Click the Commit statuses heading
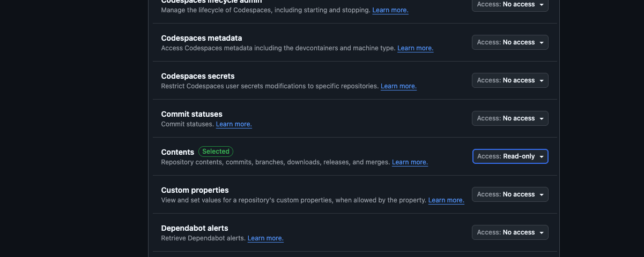Image resolution: width=644 pixels, height=257 pixels. [x=191, y=114]
